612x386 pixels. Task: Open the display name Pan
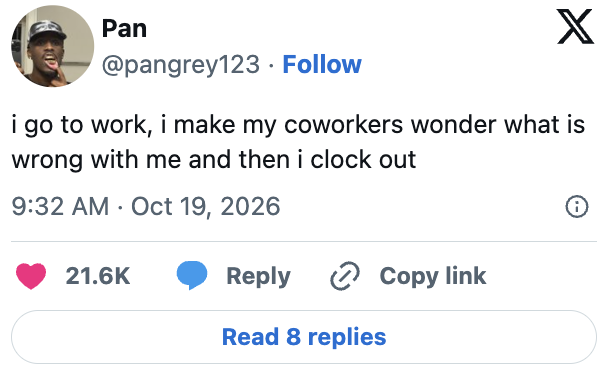point(124,29)
